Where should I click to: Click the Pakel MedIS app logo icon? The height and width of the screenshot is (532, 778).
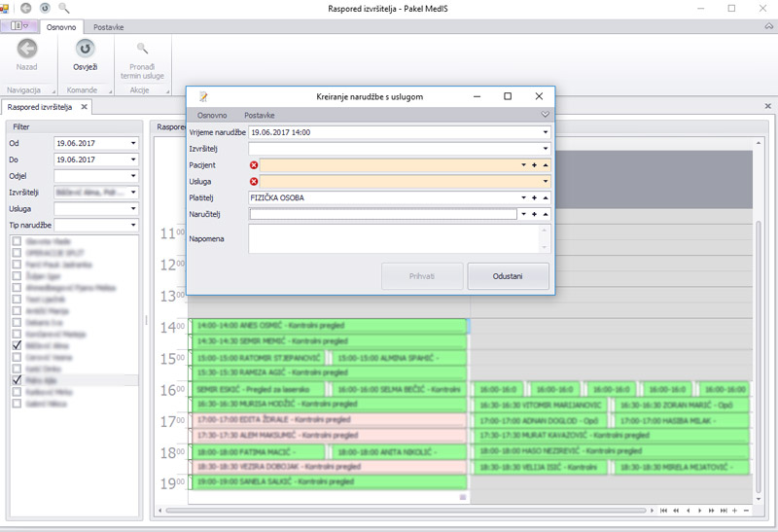pyautogui.click(x=5, y=9)
